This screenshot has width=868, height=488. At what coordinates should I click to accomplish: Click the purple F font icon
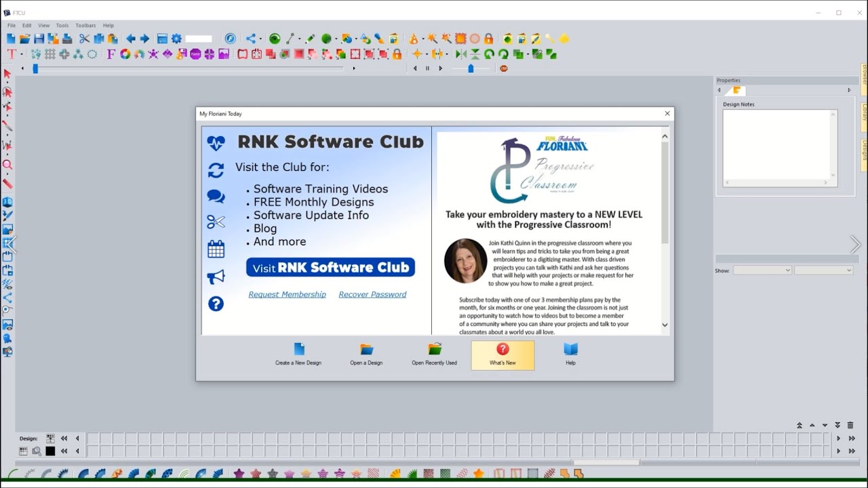pyautogui.click(x=111, y=54)
